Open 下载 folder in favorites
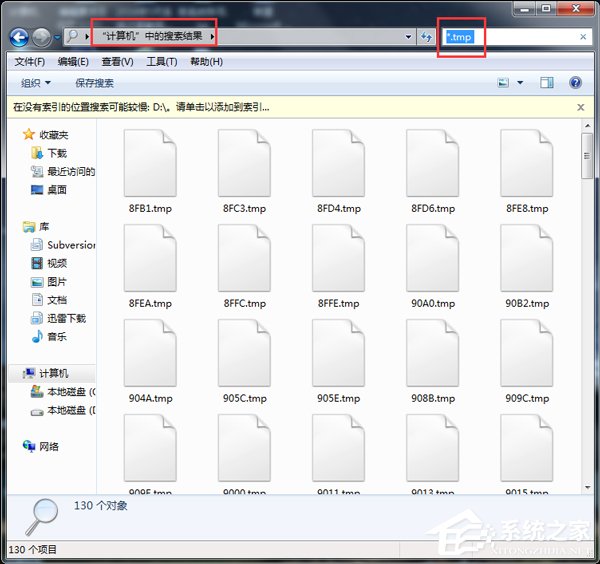The height and width of the screenshot is (564, 600). point(56,153)
